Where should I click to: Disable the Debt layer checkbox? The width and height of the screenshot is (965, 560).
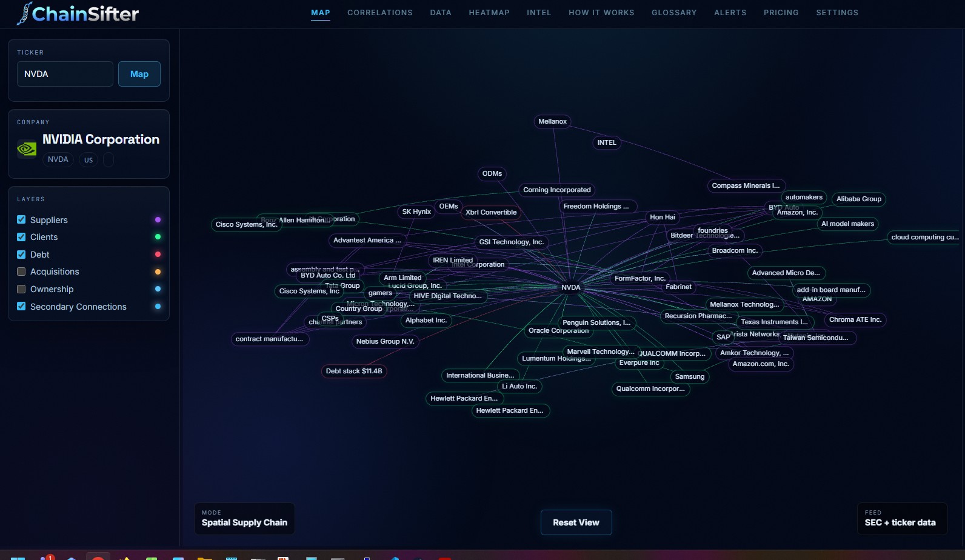pyautogui.click(x=21, y=255)
